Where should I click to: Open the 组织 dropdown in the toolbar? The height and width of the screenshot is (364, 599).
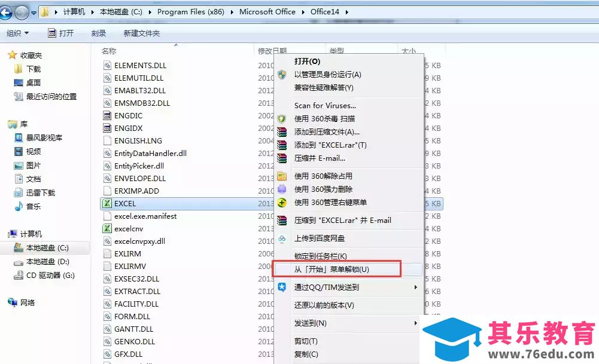[x=17, y=33]
